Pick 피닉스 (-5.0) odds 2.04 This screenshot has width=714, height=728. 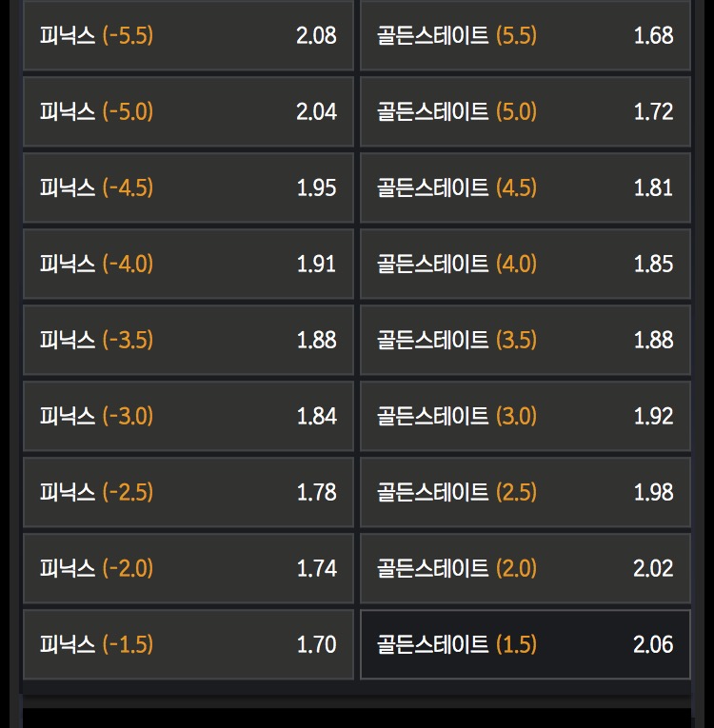pyautogui.click(x=188, y=111)
